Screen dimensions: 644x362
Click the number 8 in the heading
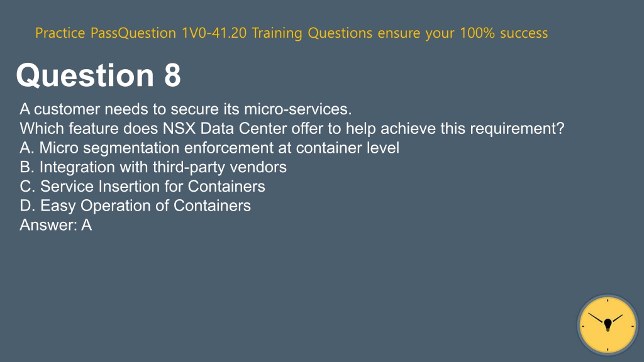click(x=172, y=75)
